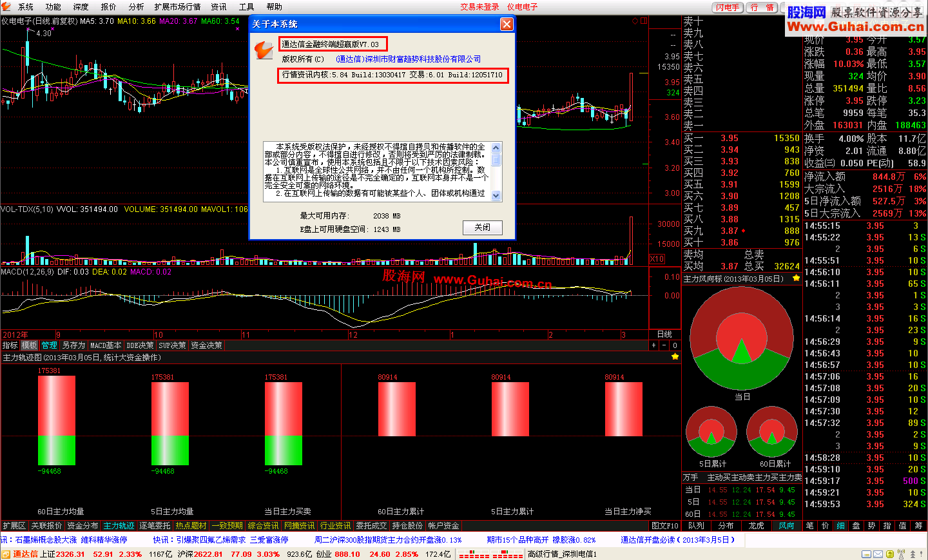Screen dimensions: 928x560
Task: Select the 指标 tab
Action: coord(10,345)
